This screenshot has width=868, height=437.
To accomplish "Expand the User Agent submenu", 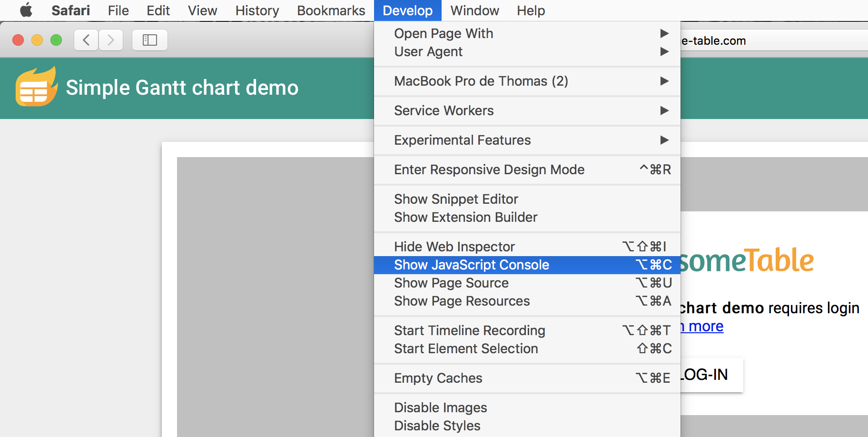I will [527, 51].
